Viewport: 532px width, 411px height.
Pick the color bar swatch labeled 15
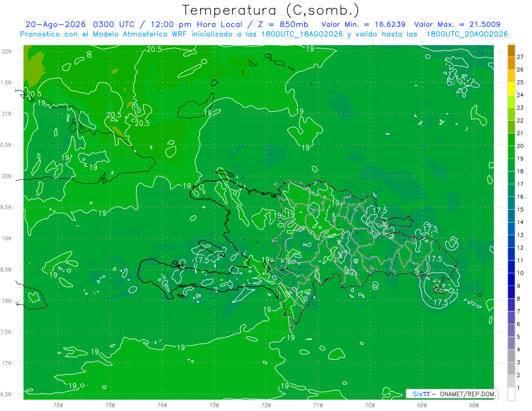coord(511,204)
